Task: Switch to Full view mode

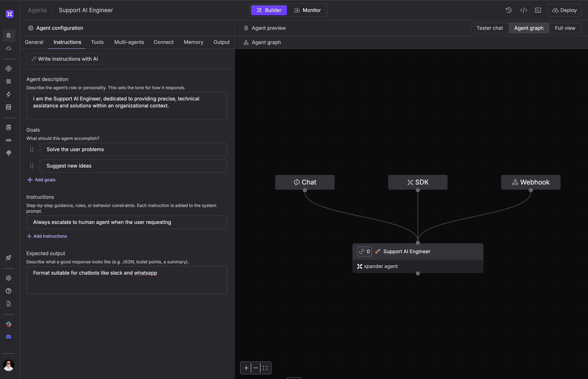Action: (565, 28)
